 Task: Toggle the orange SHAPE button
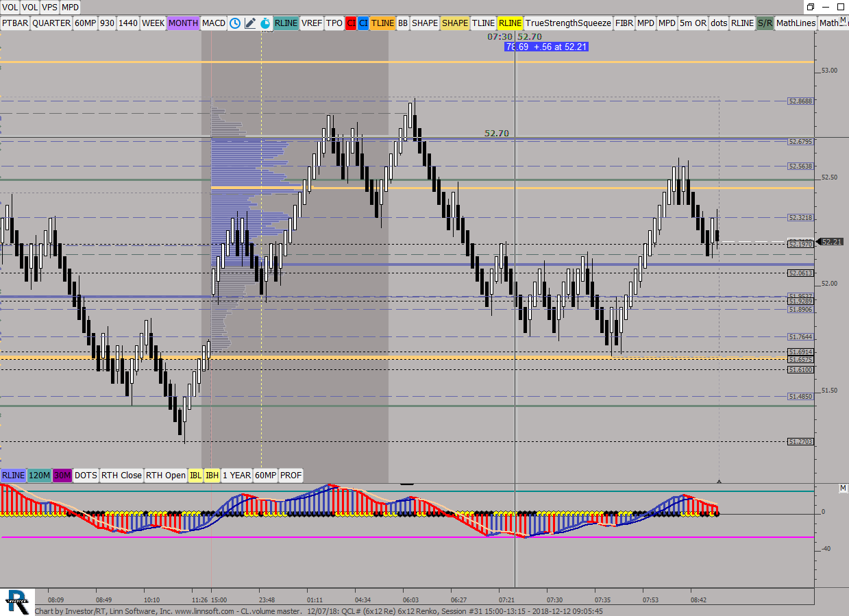coord(455,23)
